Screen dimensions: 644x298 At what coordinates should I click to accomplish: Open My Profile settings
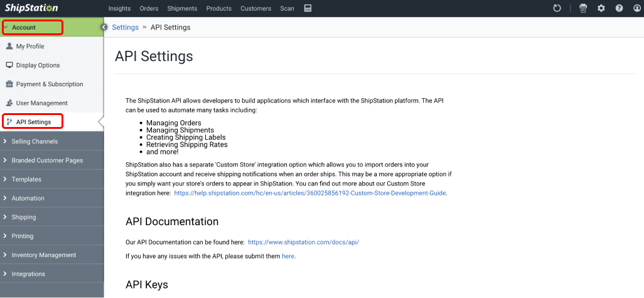click(51, 46)
